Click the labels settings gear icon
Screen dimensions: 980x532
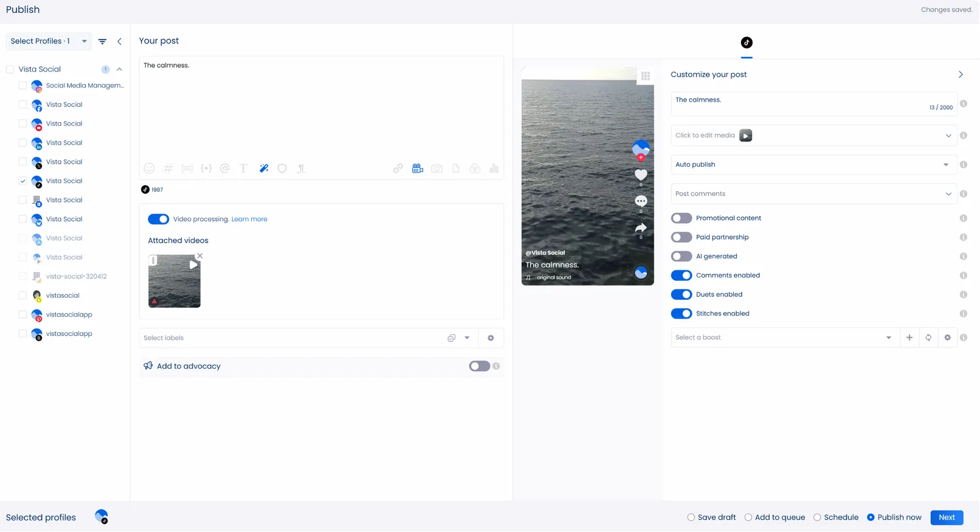pos(491,338)
